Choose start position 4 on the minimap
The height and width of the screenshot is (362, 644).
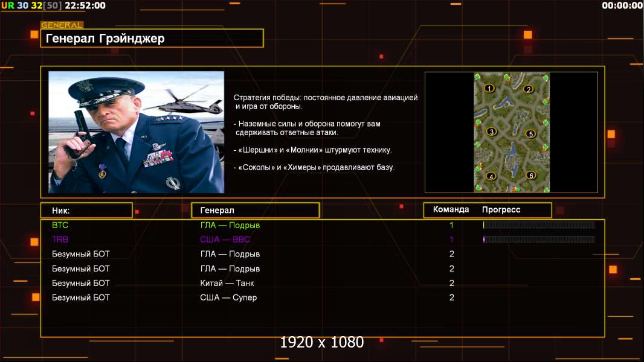(x=491, y=176)
